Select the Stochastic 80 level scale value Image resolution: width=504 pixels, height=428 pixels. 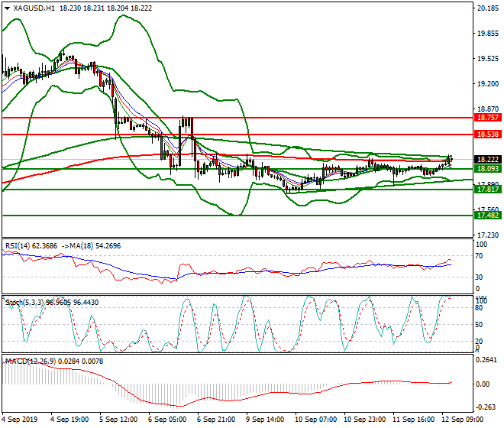pyautogui.click(x=479, y=308)
